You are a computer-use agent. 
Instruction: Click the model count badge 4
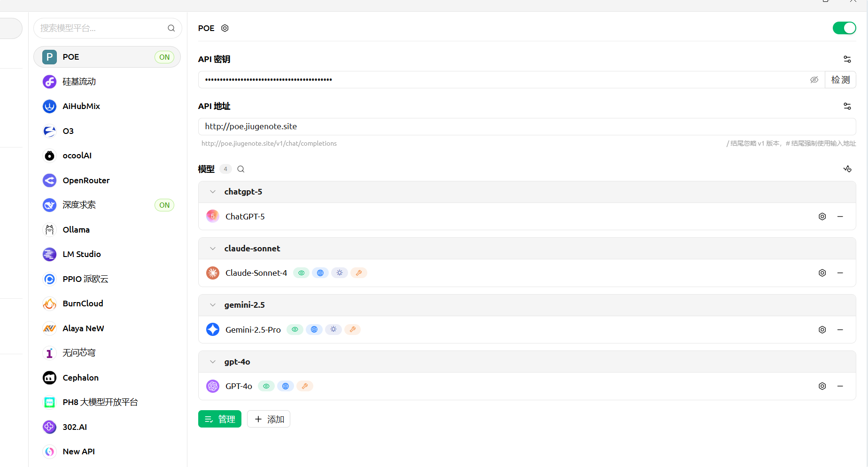pos(225,169)
